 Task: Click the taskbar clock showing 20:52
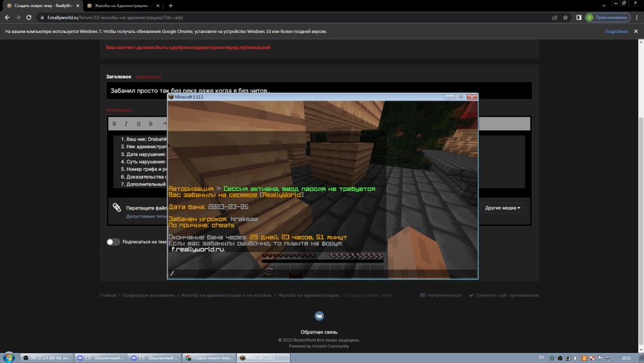(626, 358)
